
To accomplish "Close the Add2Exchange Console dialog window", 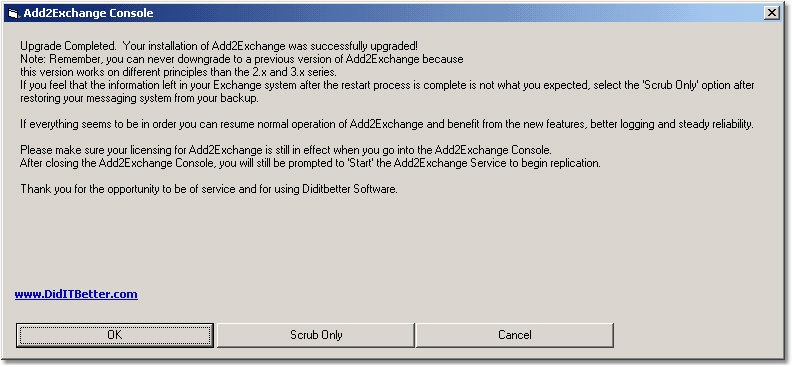I will pyautogui.click(x=771, y=13).
